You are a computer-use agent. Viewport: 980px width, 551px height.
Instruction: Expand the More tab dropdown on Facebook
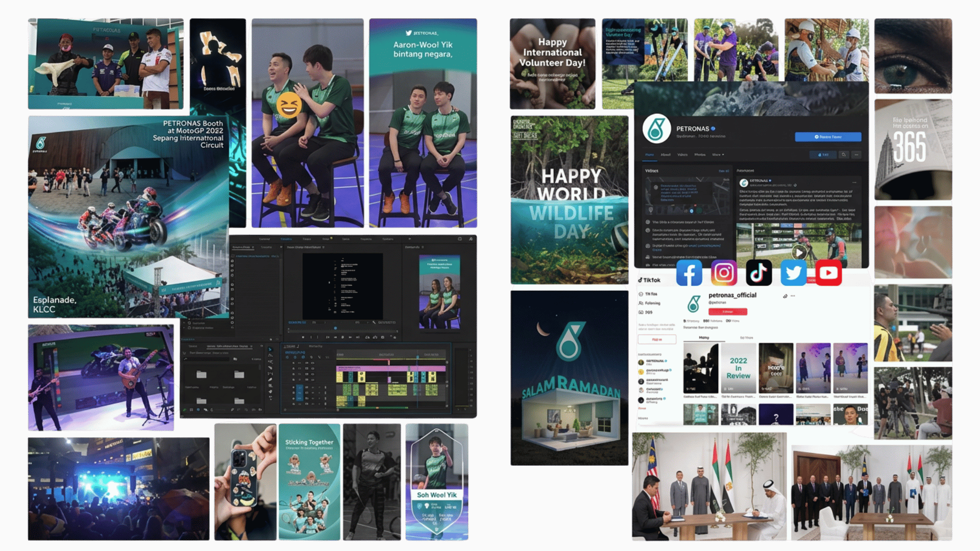click(718, 155)
